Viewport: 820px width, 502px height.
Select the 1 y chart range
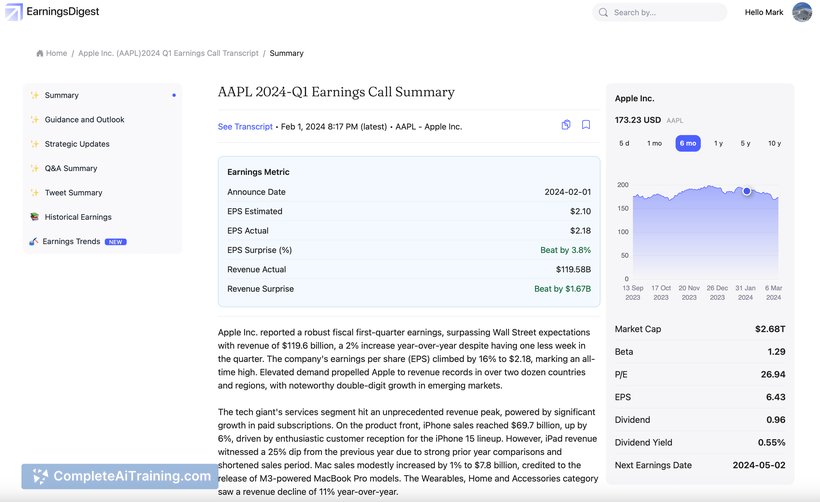point(719,143)
